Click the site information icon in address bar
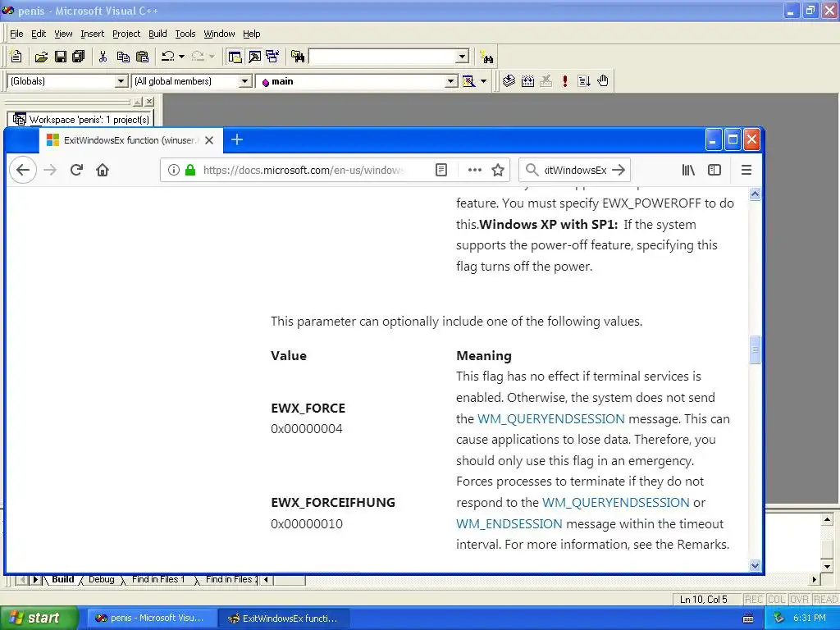 [174, 170]
